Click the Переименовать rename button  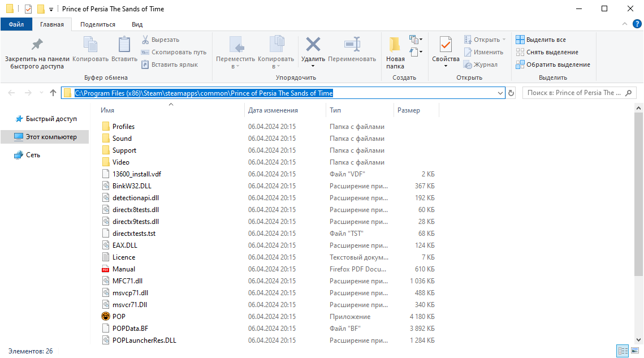pos(352,49)
